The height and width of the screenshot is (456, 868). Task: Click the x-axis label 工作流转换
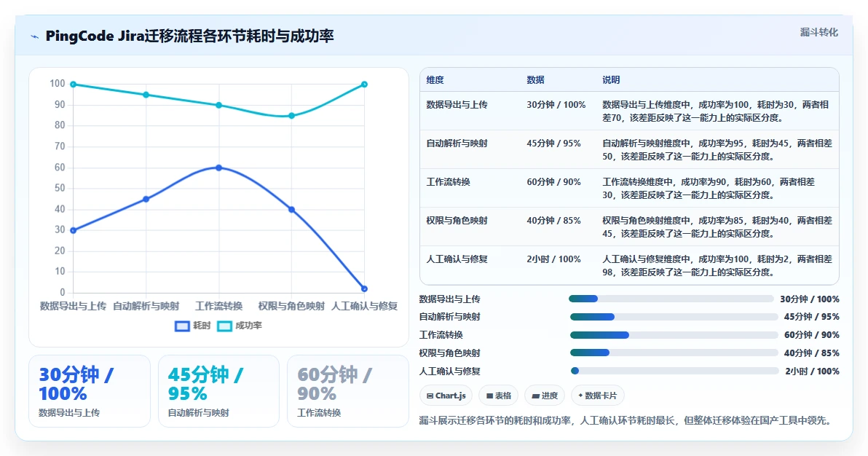tap(218, 306)
